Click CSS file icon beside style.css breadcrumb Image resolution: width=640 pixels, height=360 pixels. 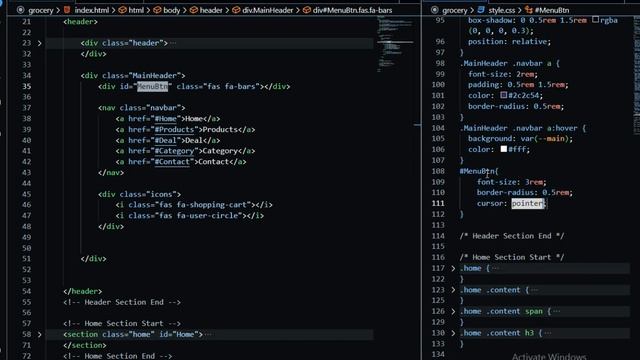pyautogui.click(x=481, y=10)
